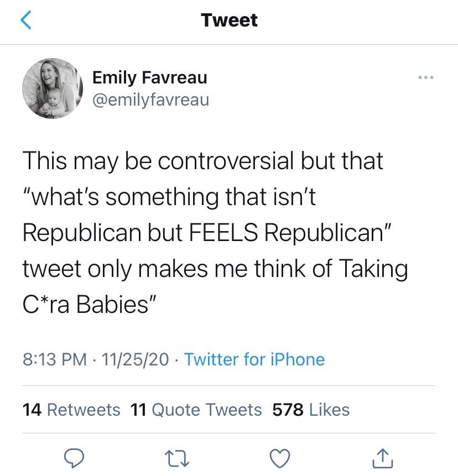Open the Twitter for iPhone source link

pyautogui.click(x=254, y=359)
